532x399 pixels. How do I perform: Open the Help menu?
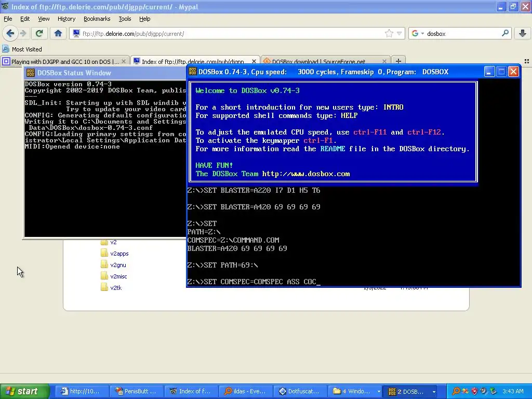(144, 19)
